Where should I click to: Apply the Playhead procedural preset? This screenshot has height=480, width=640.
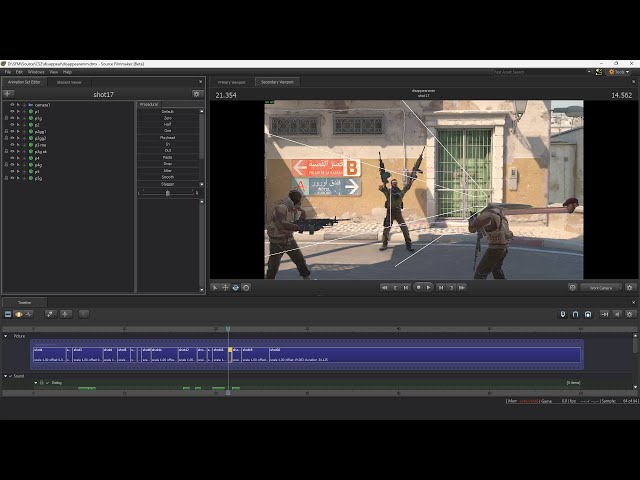pos(168,138)
